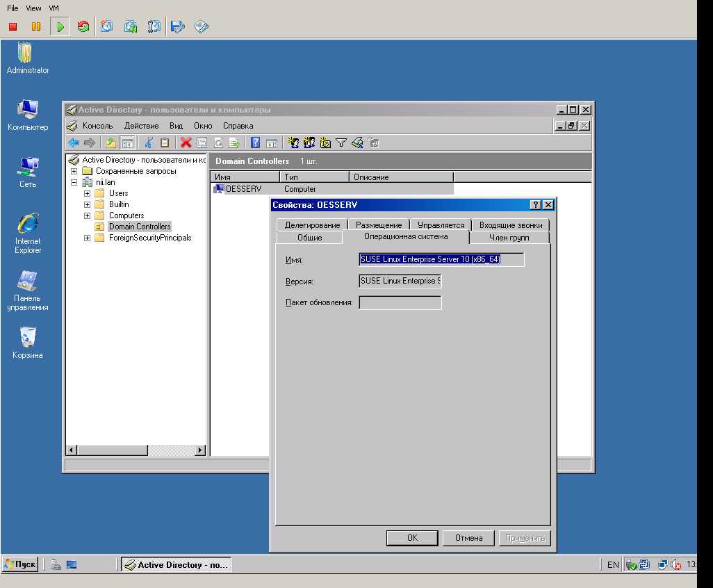Click OK in the OESSERV properties dialog
713x588 pixels.
click(x=412, y=538)
